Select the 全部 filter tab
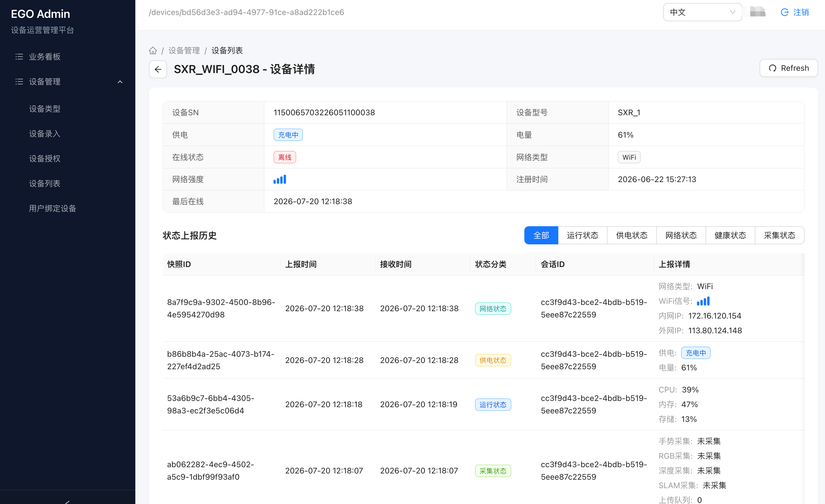This screenshot has height=504, width=825. click(x=541, y=235)
